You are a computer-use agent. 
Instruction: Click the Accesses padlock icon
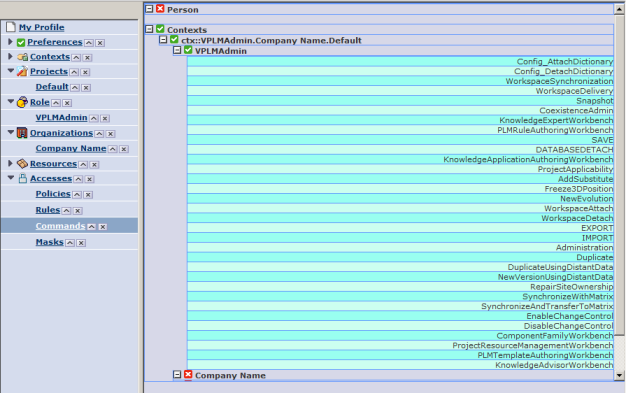[x=23, y=179]
